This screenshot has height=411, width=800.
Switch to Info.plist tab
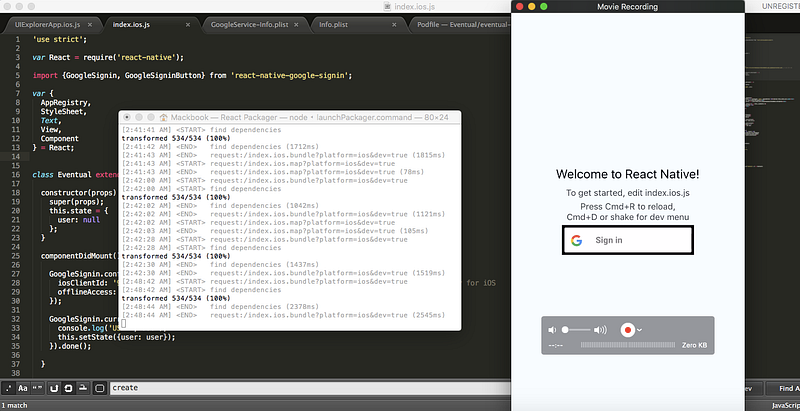334,24
